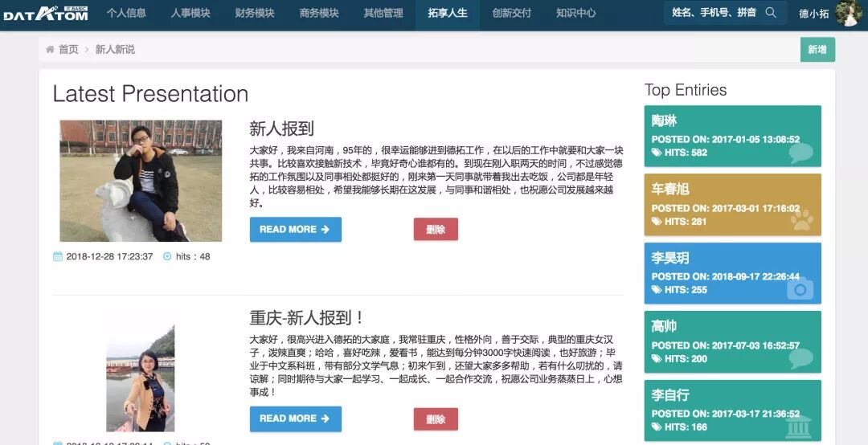Select the 拓享人生 menu tab
This screenshot has width=868, height=445.
pyautogui.click(x=448, y=14)
